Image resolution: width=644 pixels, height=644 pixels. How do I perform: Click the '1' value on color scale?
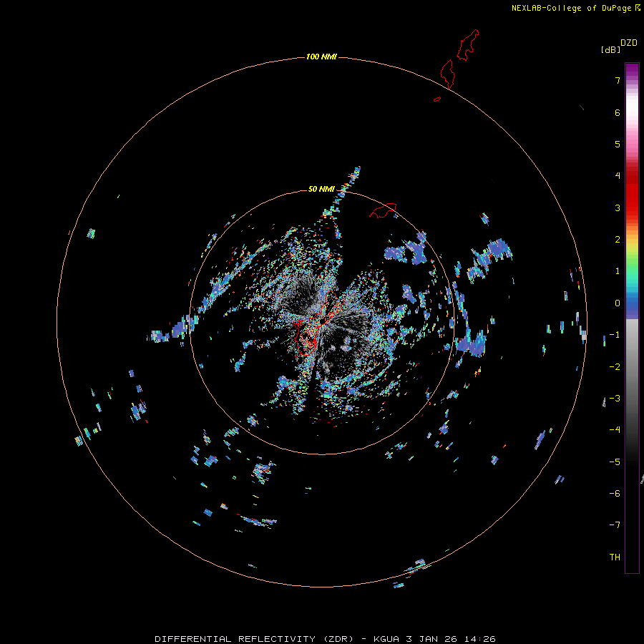click(618, 271)
